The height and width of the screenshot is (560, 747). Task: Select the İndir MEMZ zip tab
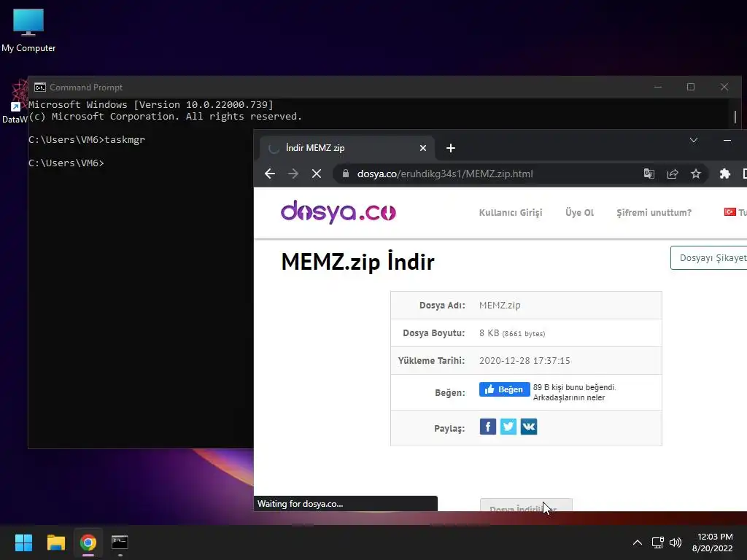click(x=347, y=148)
